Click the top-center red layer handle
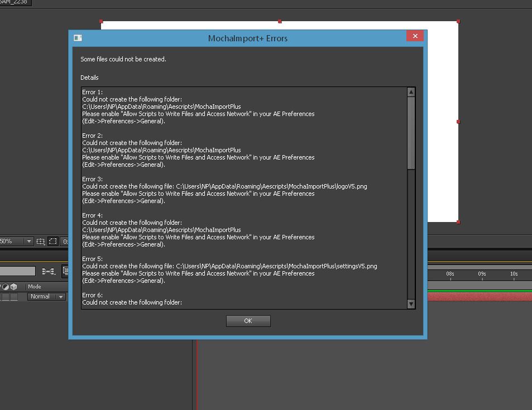The width and height of the screenshot is (532, 410). click(280, 21)
